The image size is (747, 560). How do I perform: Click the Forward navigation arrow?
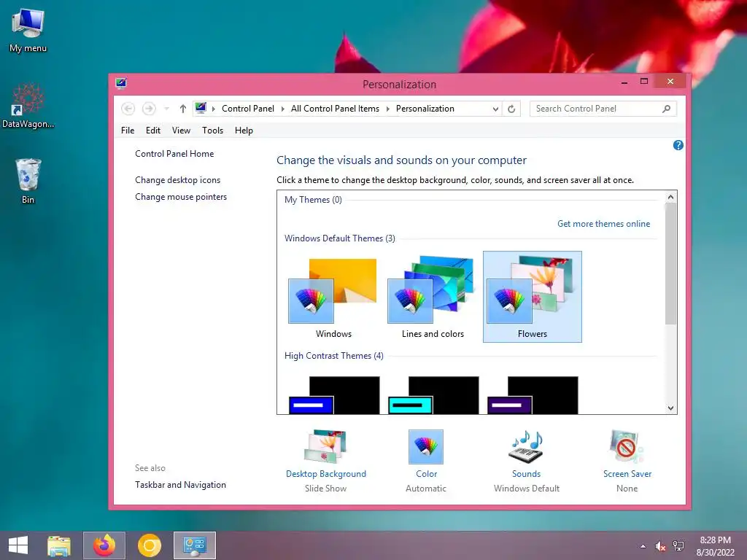click(x=149, y=109)
